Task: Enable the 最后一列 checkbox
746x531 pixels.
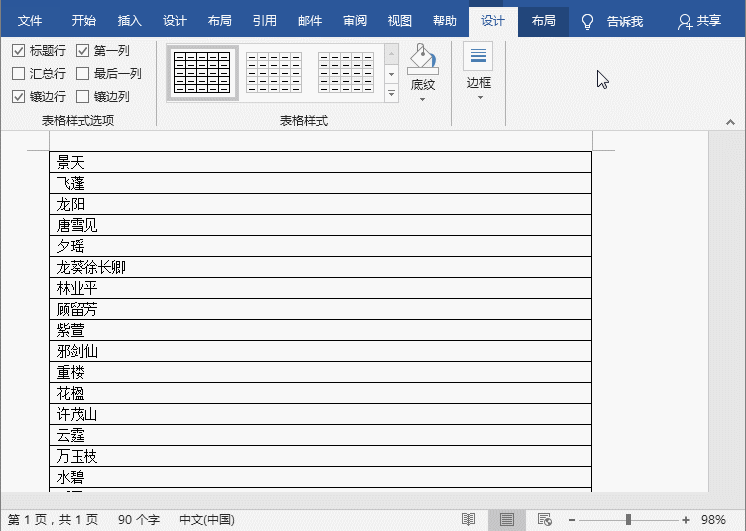Action: click(x=83, y=73)
